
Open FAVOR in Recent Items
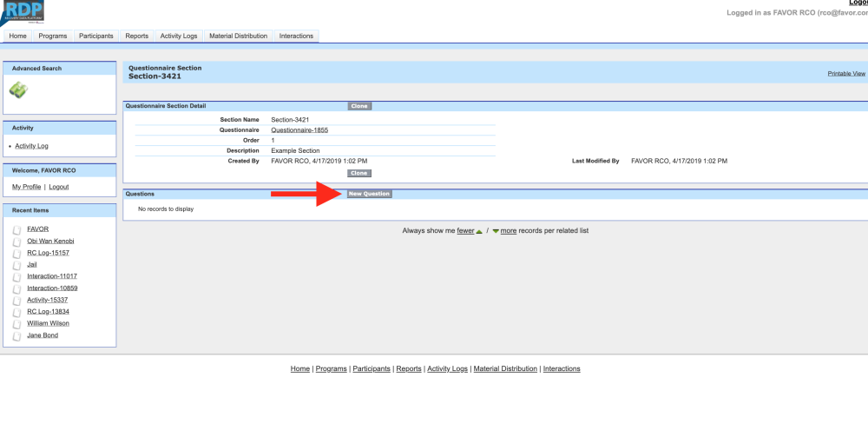point(37,229)
